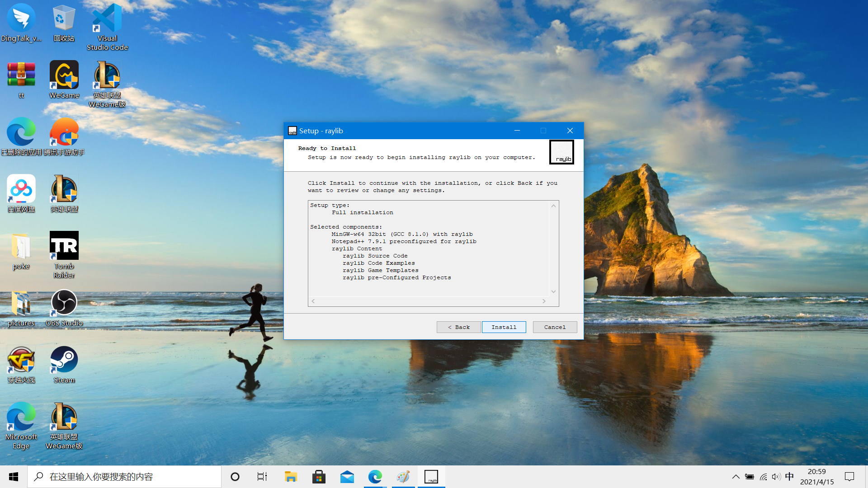Open File Explorer from the taskbar
Viewport: 868px width, 488px height.
tap(291, 477)
